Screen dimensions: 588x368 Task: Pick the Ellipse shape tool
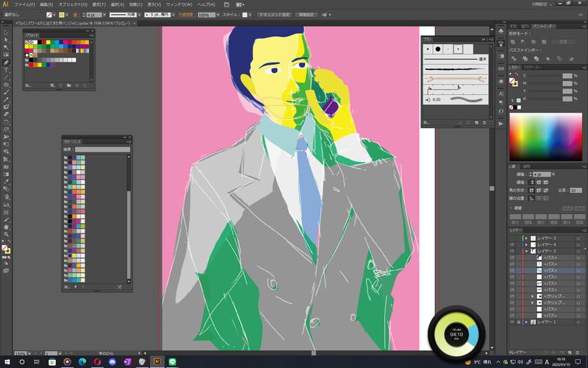pyautogui.click(x=6, y=85)
